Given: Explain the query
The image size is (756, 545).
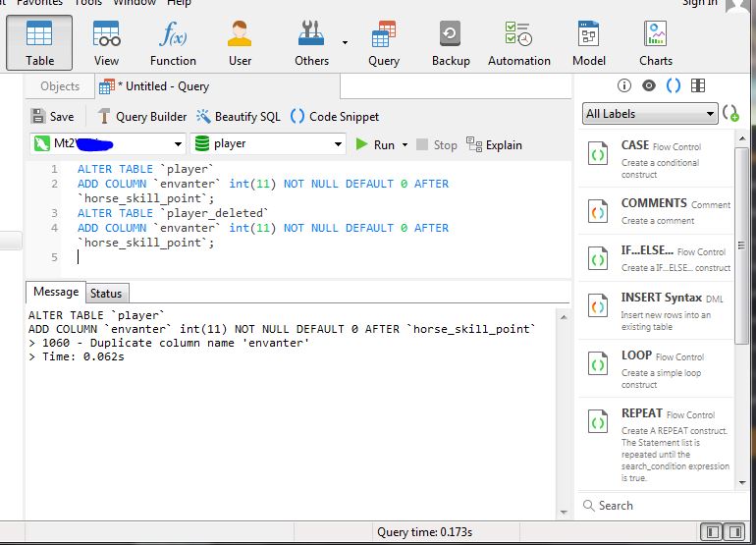Looking at the screenshot, I should pos(494,144).
